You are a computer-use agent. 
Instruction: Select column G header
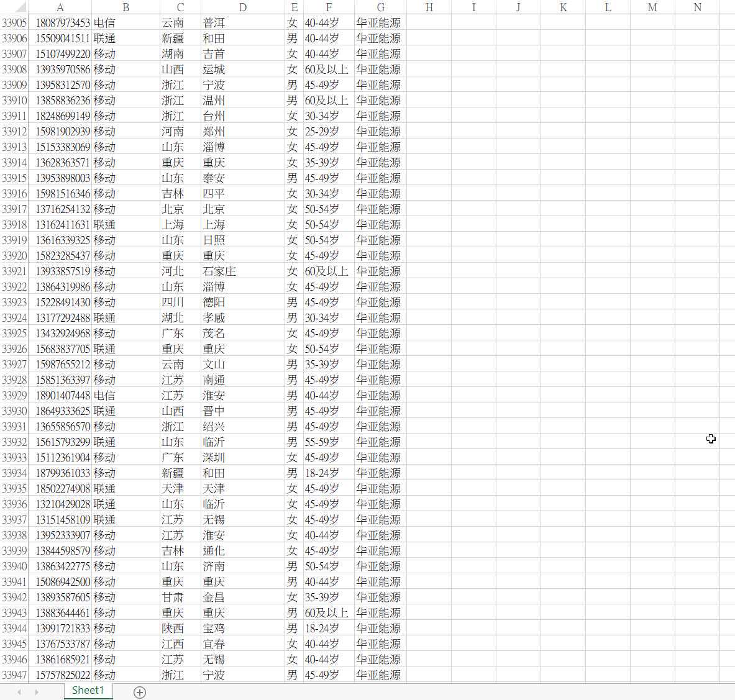[380, 7]
